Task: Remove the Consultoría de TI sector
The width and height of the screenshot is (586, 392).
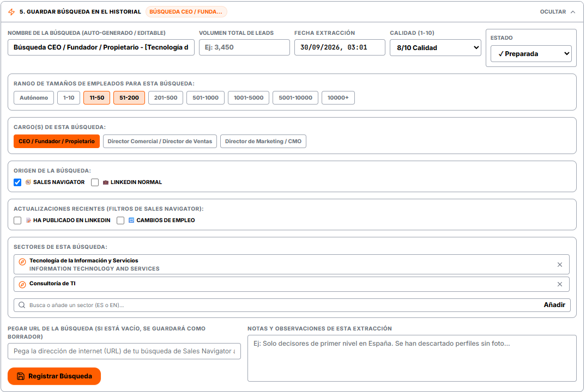Action: pos(559,284)
